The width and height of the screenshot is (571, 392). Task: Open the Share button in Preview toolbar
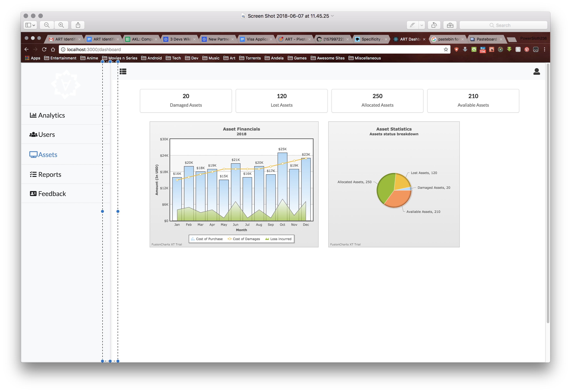tap(78, 25)
